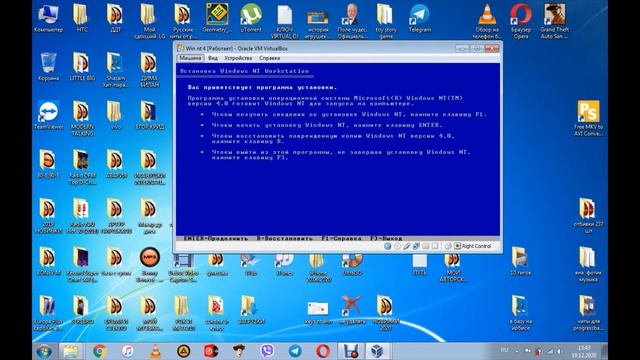Click the Woody character icon on taskbar
Image resolution: width=640 pixels, height=360 pixels.
[x=239, y=351]
